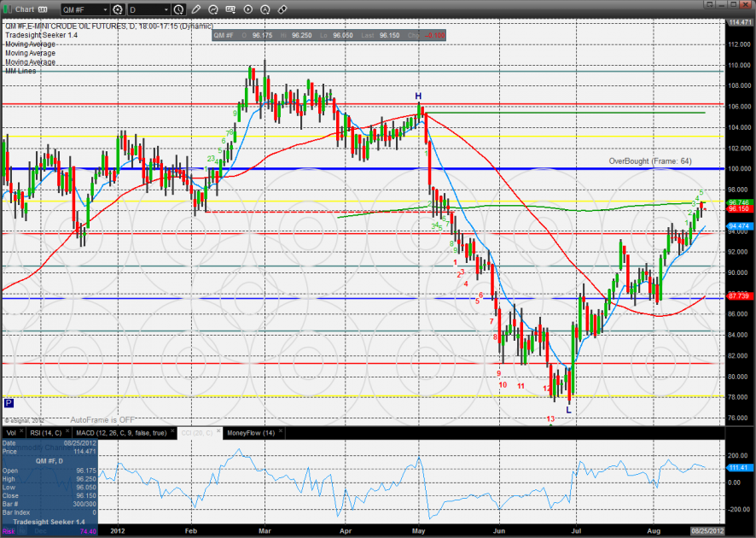Click the play/replay toolbar icon
Screen dimensions: 756x538
[x=248, y=9]
